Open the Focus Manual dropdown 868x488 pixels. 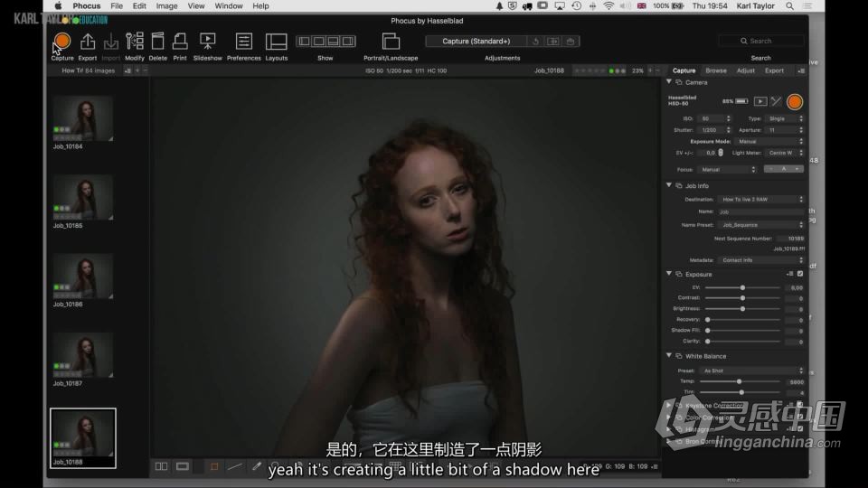[x=727, y=169]
